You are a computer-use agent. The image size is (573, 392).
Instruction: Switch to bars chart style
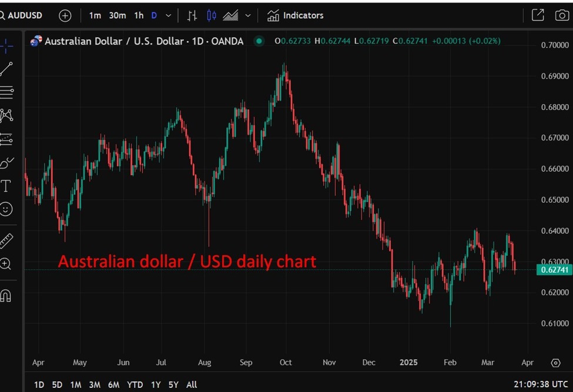tap(192, 16)
